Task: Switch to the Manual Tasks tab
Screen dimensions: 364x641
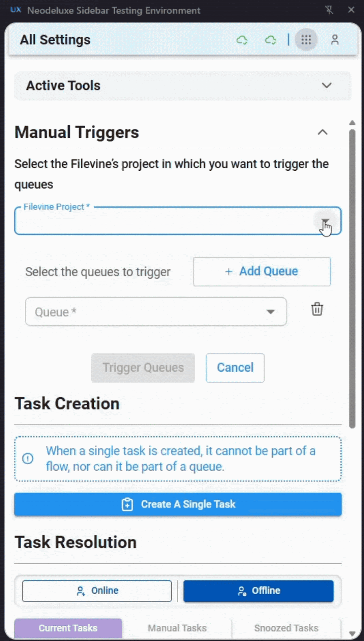Action: click(177, 628)
